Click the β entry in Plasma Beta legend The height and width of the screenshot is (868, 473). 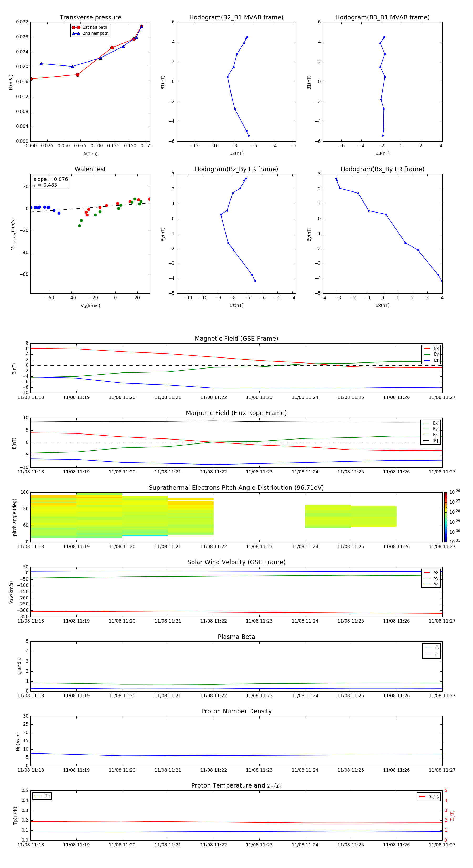click(x=431, y=654)
